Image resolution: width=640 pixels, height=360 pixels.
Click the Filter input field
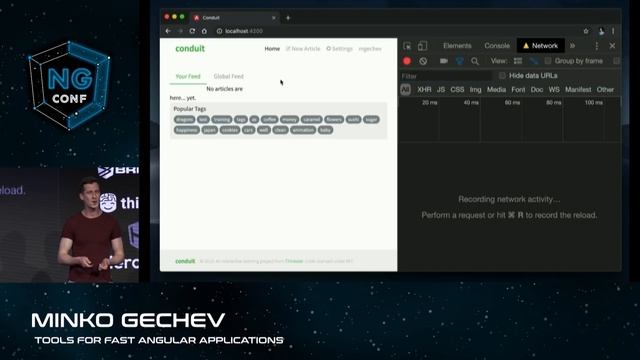click(x=446, y=76)
